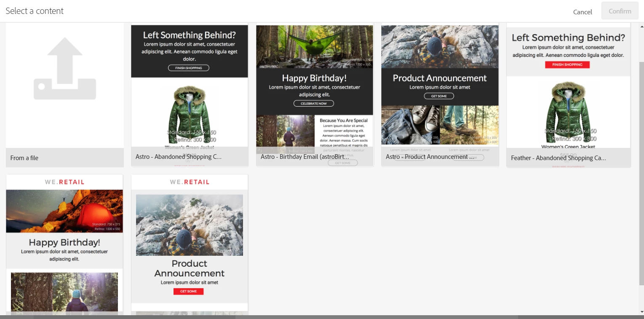Click 'Astro - Birthday Email (astroBirt...' caption
The image size is (644, 319).
click(305, 157)
